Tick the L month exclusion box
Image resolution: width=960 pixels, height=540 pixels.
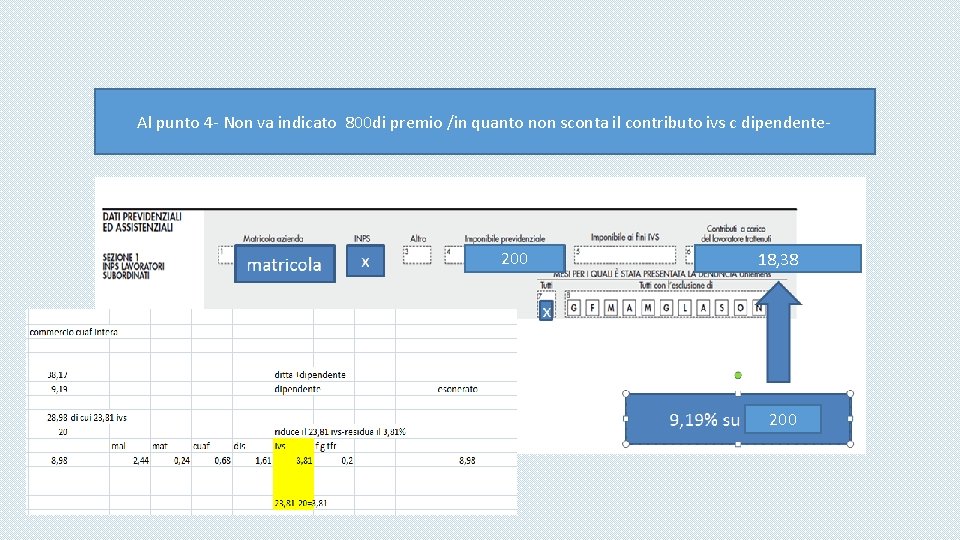(x=684, y=307)
